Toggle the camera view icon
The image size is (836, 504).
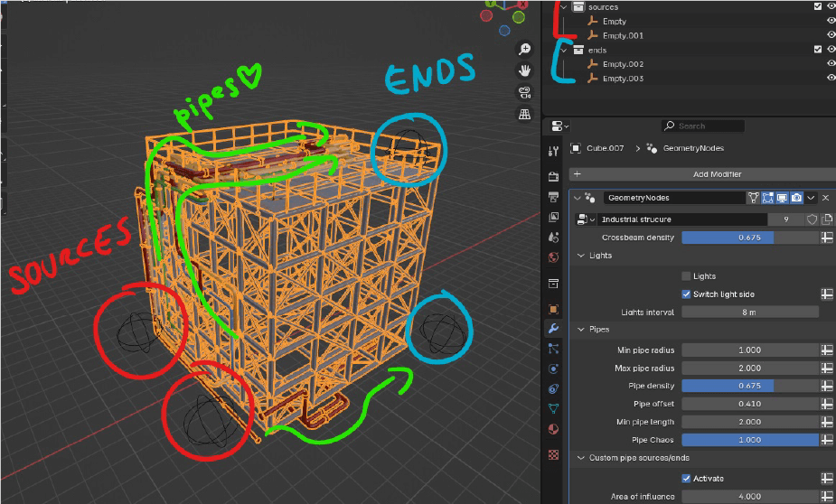tap(524, 93)
